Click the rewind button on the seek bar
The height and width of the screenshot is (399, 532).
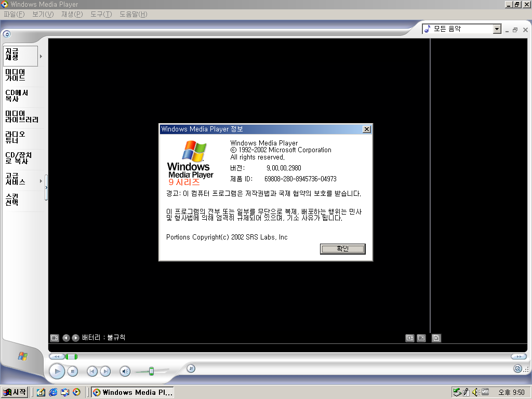click(x=57, y=356)
